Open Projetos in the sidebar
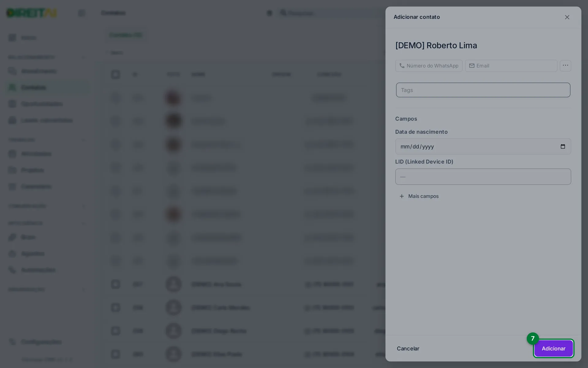Viewport: 588px width, 368px height. [x=32, y=170]
